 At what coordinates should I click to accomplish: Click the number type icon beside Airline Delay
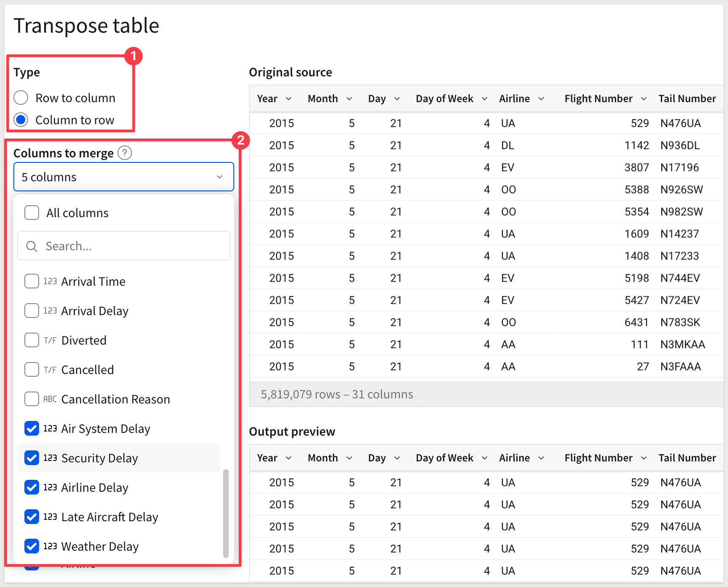click(x=50, y=488)
